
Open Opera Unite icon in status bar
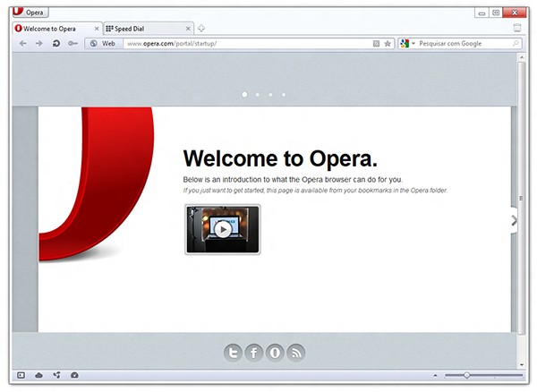tap(57, 375)
